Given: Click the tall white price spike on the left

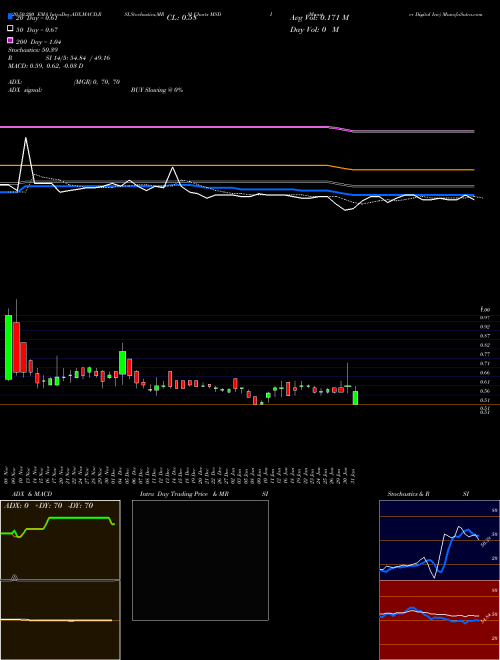Looking at the screenshot, I should click(x=26, y=160).
